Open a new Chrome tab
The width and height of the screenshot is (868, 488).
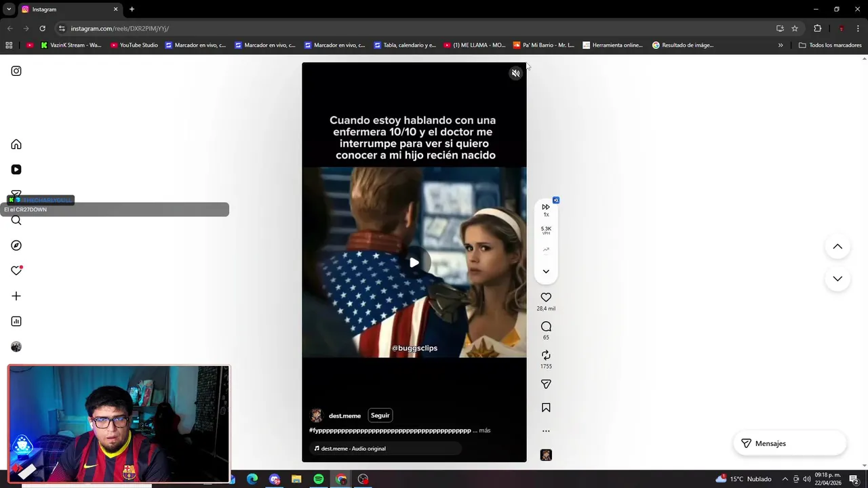tap(132, 9)
